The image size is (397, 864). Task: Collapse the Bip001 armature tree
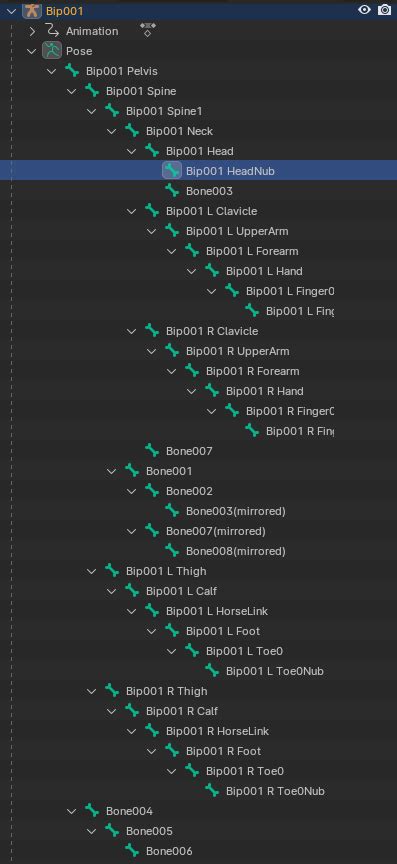tap(12, 10)
